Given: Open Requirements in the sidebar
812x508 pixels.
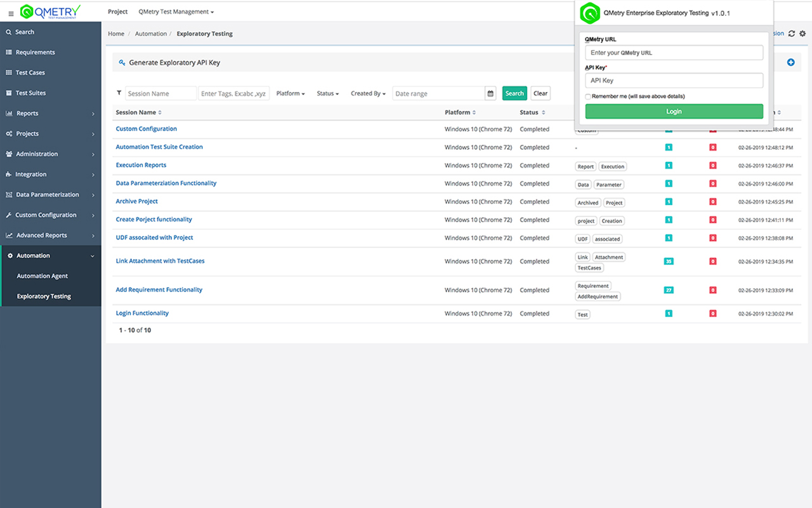Looking at the screenshot, I should point(51,52).
